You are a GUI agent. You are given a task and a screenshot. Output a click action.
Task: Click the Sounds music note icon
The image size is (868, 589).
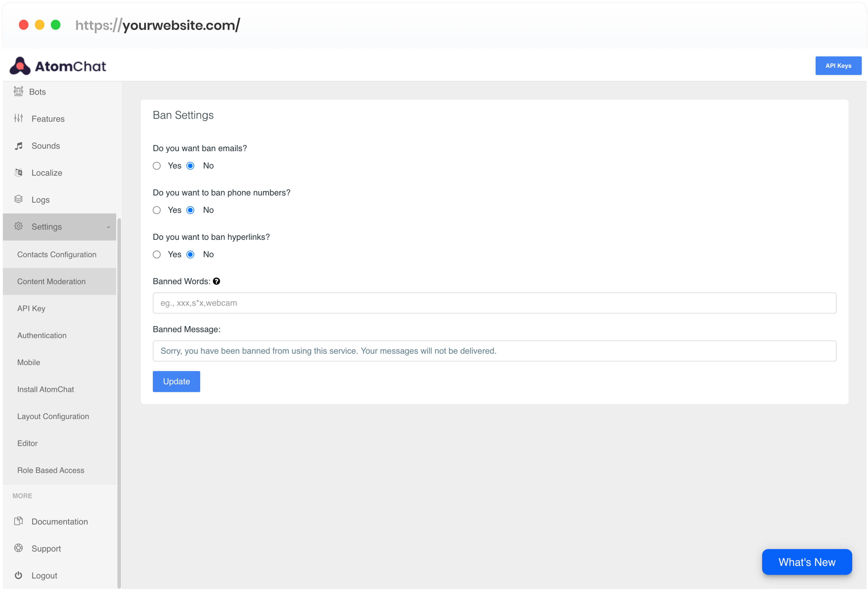click(x=18, y=146)
